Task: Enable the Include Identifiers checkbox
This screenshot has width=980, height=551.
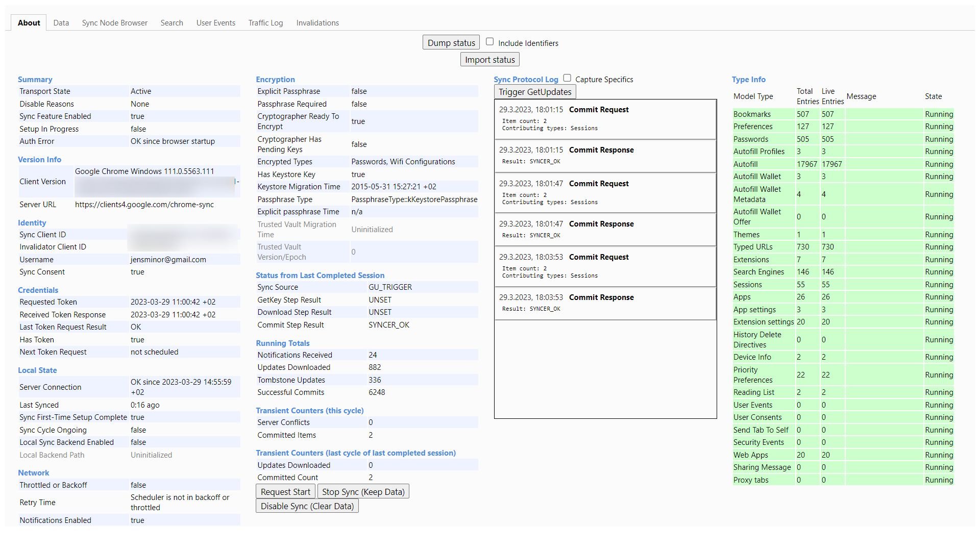Action: (x=489, y=42)
